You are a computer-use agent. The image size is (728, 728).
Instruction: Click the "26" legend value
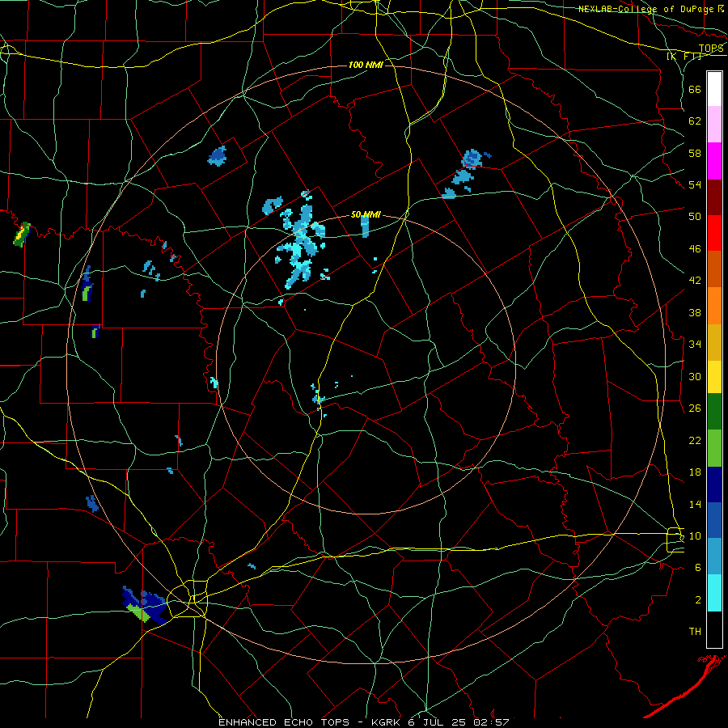[695, 408]
